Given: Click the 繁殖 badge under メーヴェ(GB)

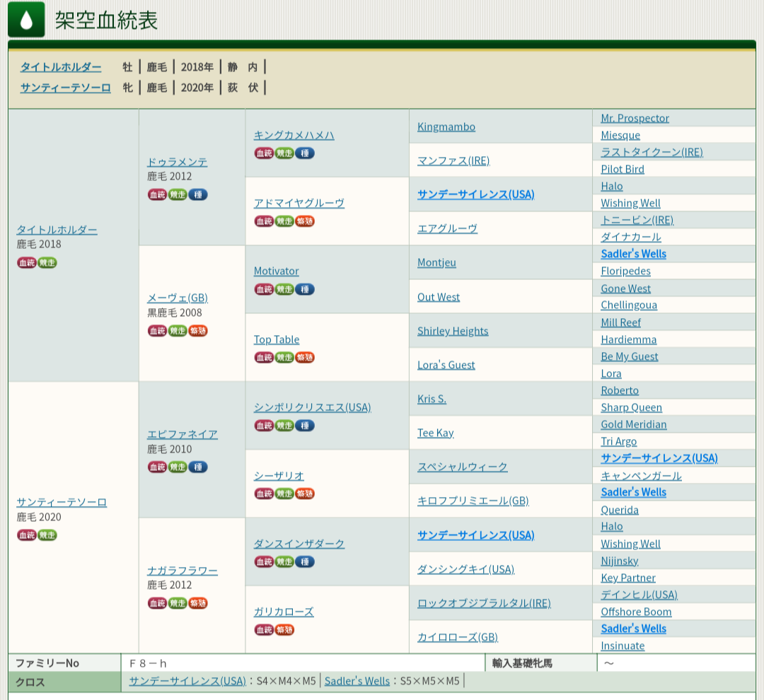Looking at the screenshot, I should click(x=198, y=331).
